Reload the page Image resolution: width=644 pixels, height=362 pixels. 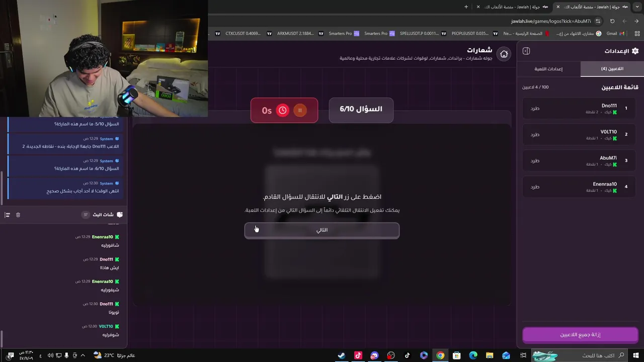click(612, 21)
